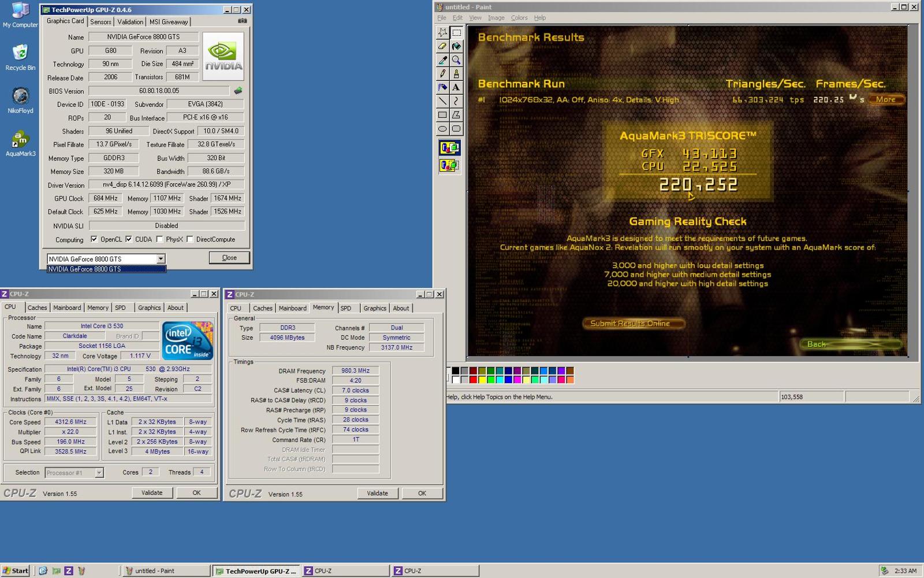Toggle the OpenCL checkbox in GPU-Z
924x578 pixels.
point(94,239)
